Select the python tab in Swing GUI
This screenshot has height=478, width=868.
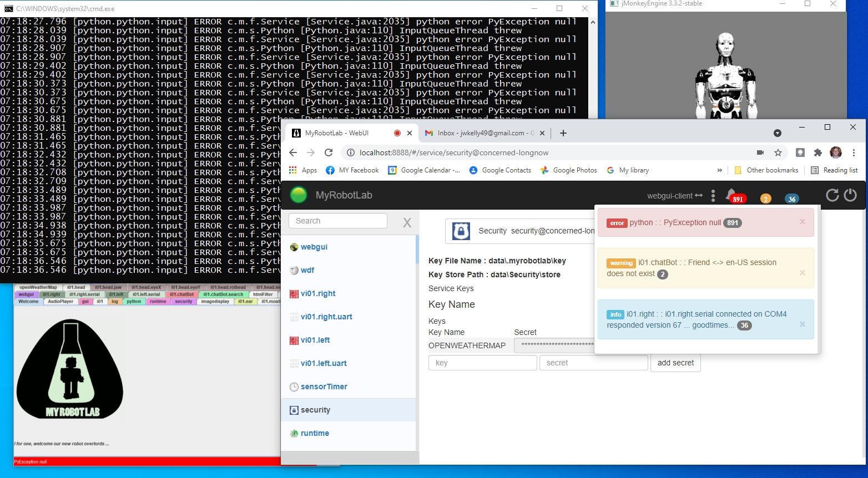134,302
